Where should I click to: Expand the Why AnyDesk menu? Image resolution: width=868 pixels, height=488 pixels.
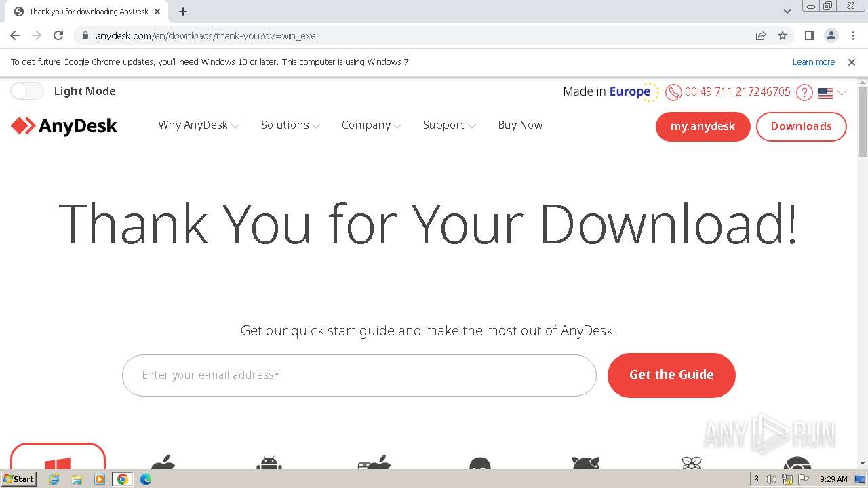pos(199,125)
